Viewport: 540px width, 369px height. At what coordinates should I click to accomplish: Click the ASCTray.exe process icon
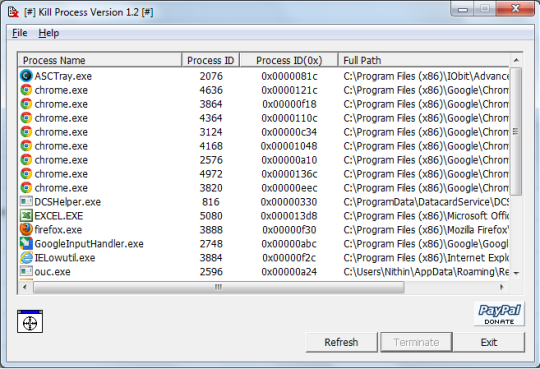[26, 76]
